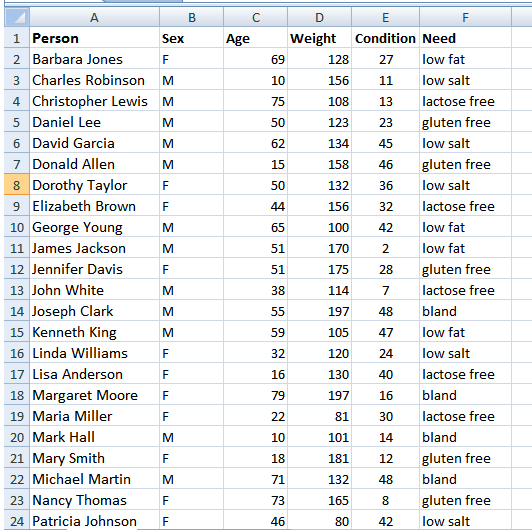The height and width of the screenshot is (530, 532).
Task: Click Christopher Lewis's age value 75
Action: [x=255, y=101]
